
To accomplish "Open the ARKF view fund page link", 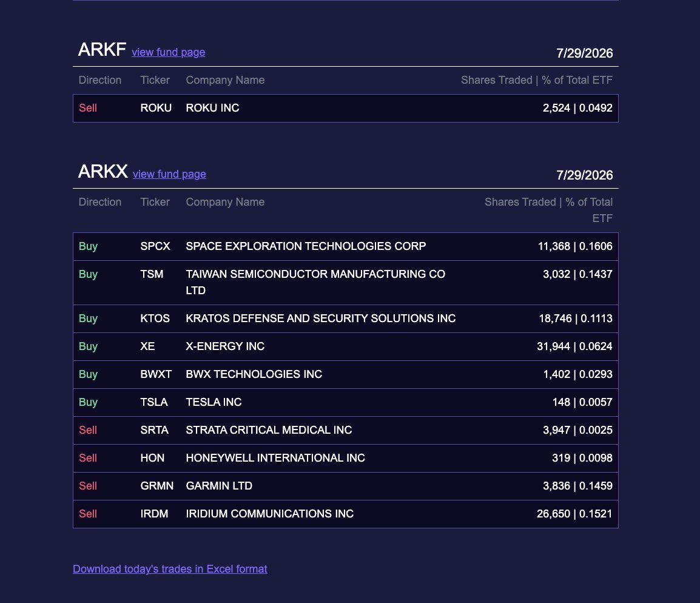I will [168, 52].
